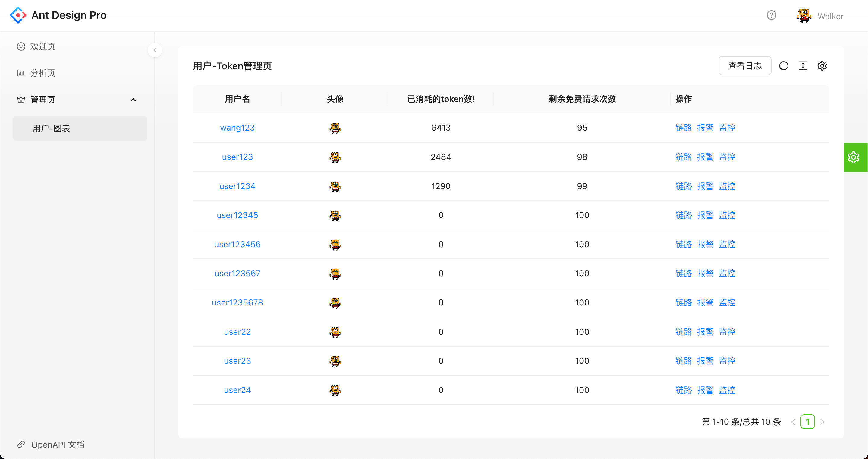Open the user24 username link
The height and width of the screenshot is (459, 868).
pyautogui.click(x=237, y=390)
